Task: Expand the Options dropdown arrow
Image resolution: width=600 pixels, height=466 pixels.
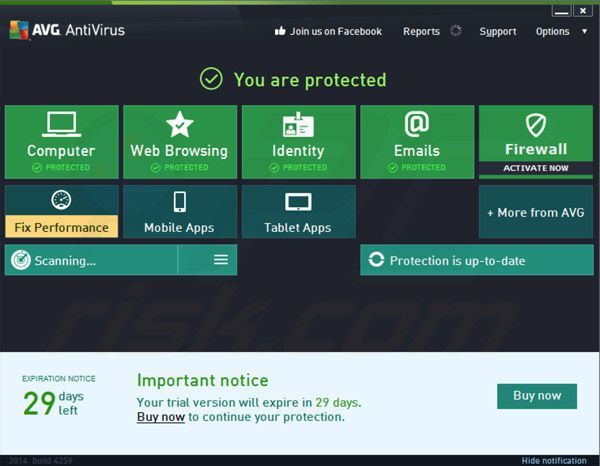Action: (584, 31)
